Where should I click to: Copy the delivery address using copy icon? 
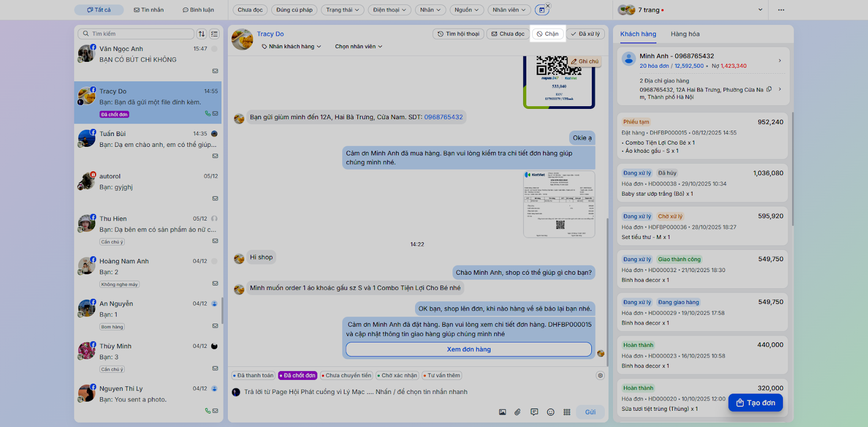tap(769, 89)
